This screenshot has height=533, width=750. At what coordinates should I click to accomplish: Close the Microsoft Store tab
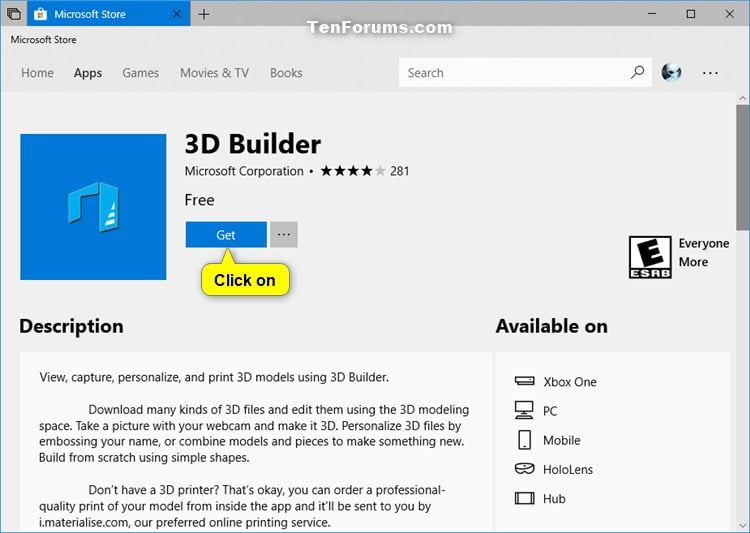(176, 14)
